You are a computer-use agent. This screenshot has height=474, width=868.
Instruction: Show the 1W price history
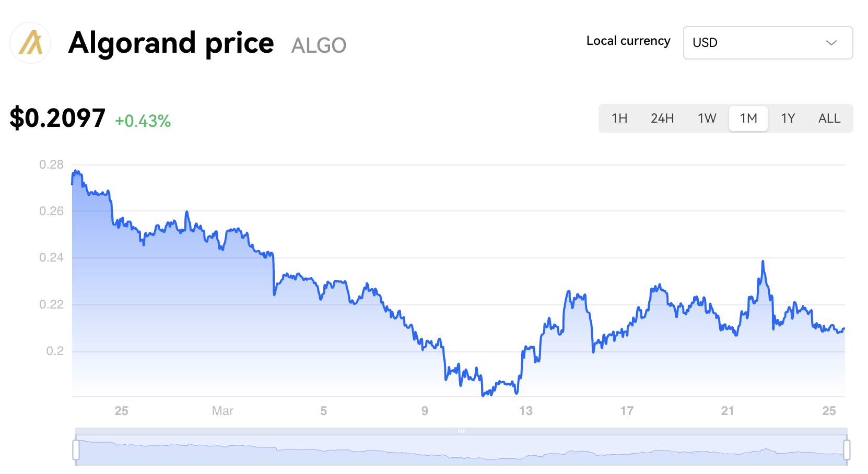click(707, 118)
